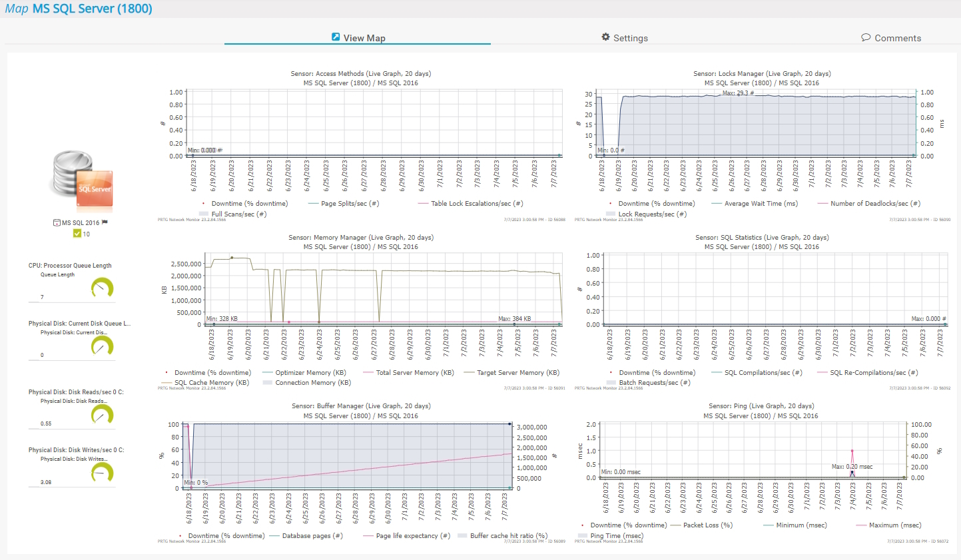Image resolution: width=961 pixels, height=560 pixels.
Task: Click the Map MS SQL Server (1800) title
Action: (79, 9)
